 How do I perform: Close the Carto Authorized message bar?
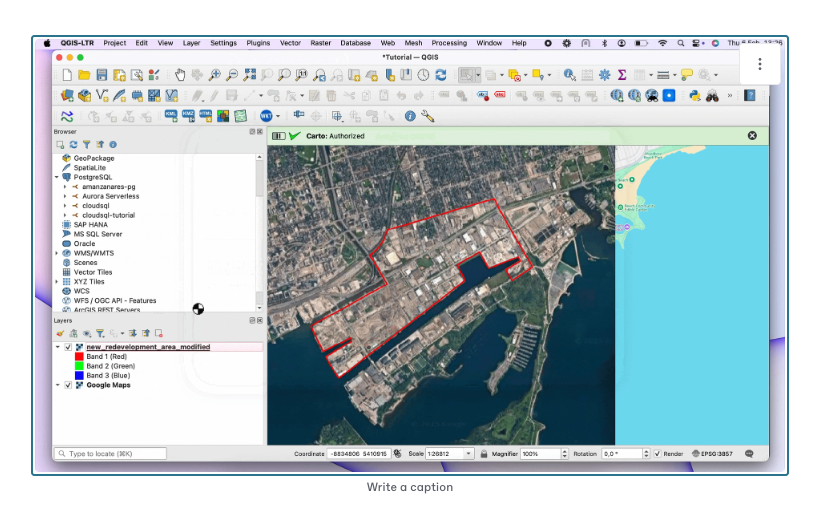tap(752, 135)
